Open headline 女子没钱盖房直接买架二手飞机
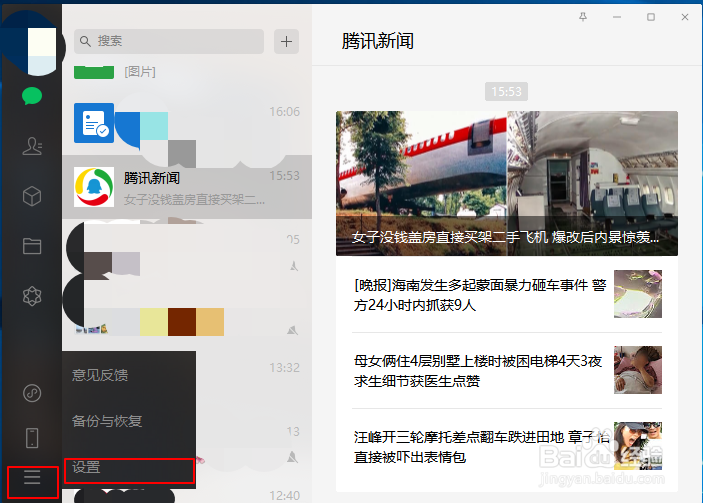Viewport: 703px width, 503px height. pyautogui.click(x=507, y=183)
